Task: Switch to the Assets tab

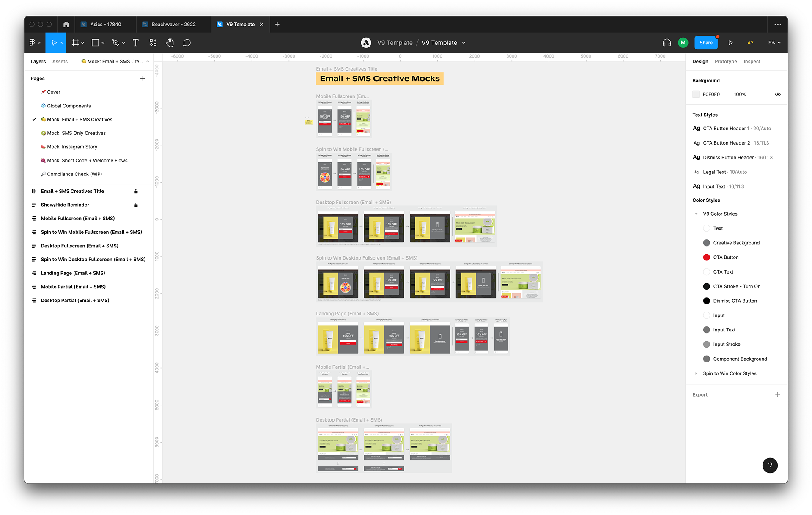Action: click(60, 62)
